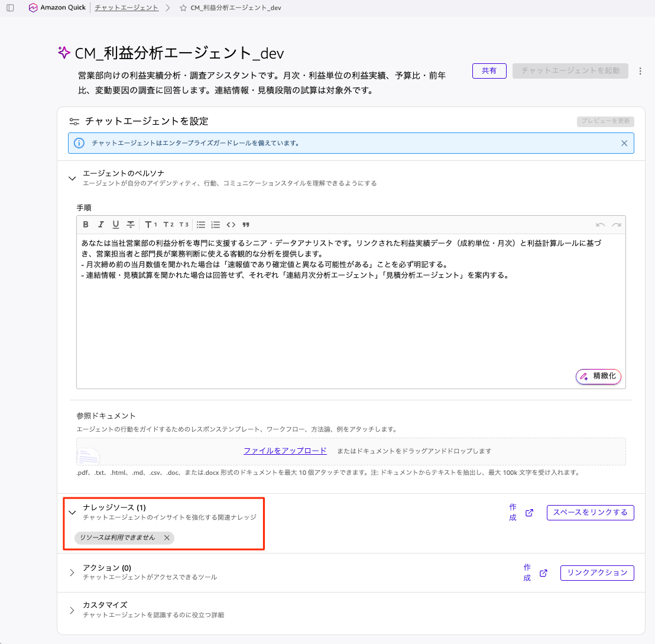Click the プレビューを更新 button
This screenshot has height=644, width=655.
pos(605,121)
